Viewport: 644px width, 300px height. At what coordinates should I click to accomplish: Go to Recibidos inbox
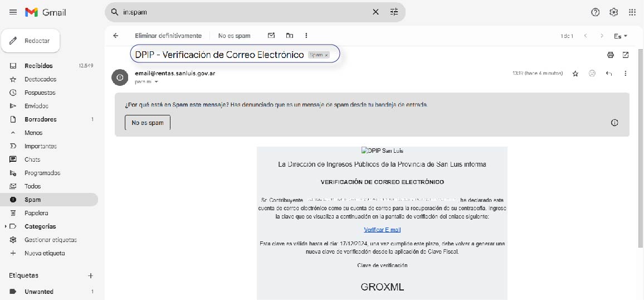pos(38,66)
